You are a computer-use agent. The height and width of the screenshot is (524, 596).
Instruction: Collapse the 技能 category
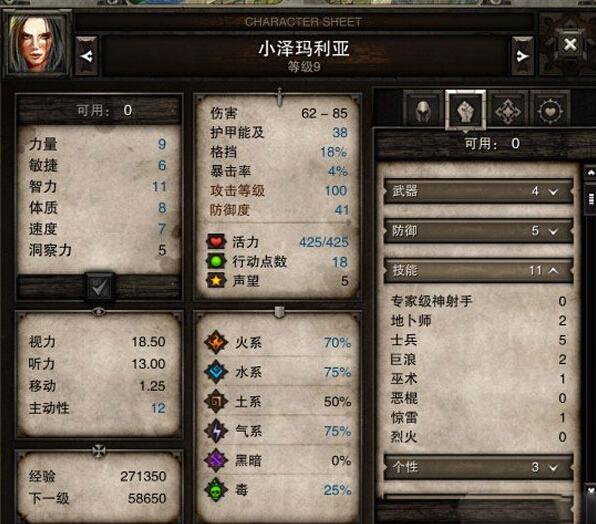click(478, 271)
